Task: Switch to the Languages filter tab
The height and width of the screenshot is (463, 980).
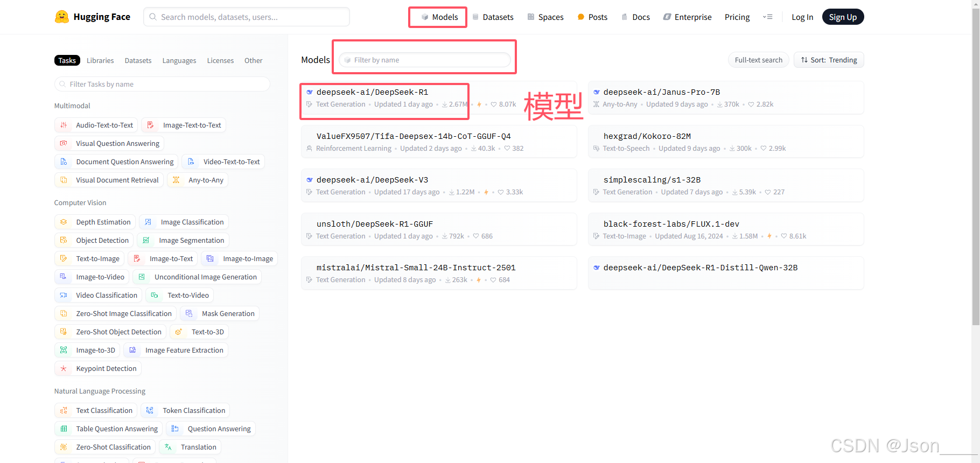Action: tap(179, 60)
